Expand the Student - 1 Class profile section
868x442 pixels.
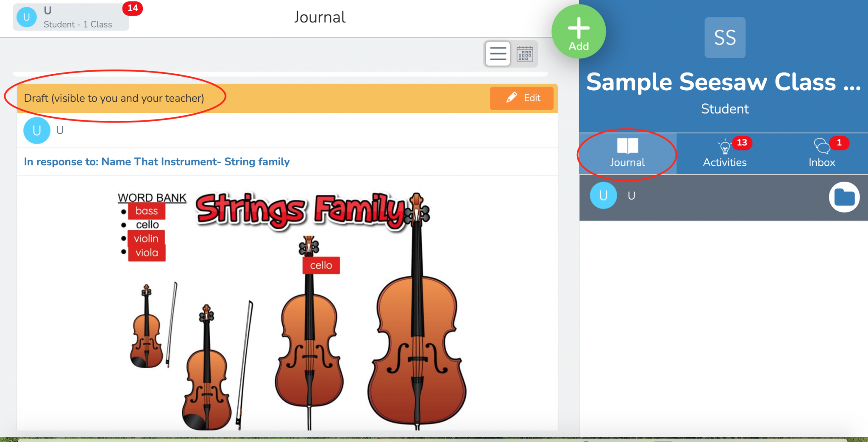click(x=78, y=24)
